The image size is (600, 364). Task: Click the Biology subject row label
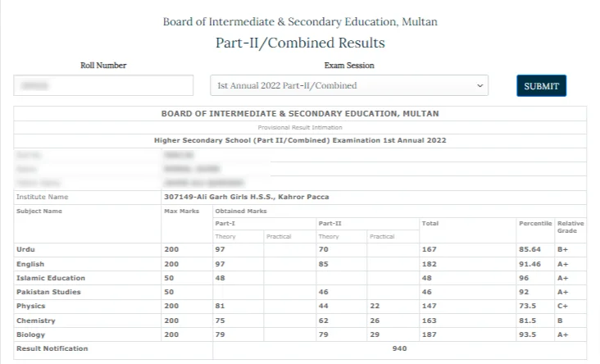(30, 334)
